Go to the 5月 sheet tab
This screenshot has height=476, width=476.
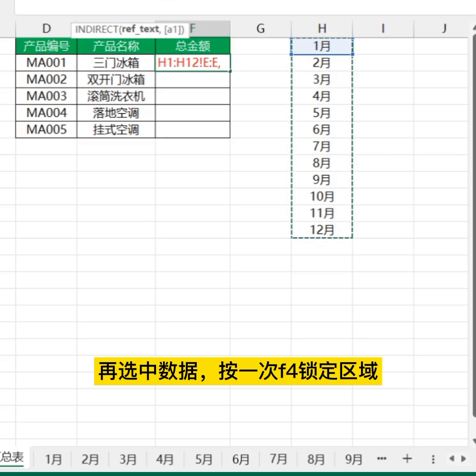click(203, 459)
